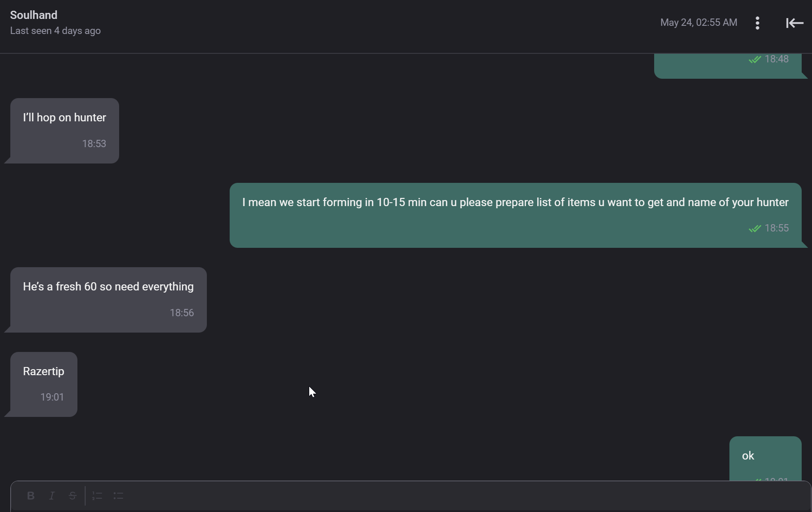Insert a numbered list in editor
Image resolution: width=812 pixels, height=512 pixels.
coord(97,496)
